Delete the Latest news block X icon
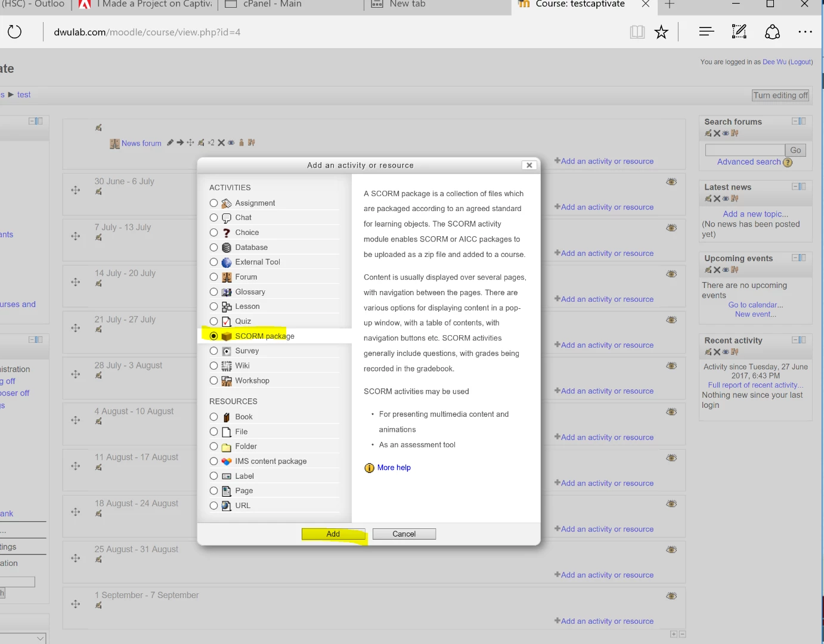The height and width of the screenshot is (644, 824). tap(717, 199)
